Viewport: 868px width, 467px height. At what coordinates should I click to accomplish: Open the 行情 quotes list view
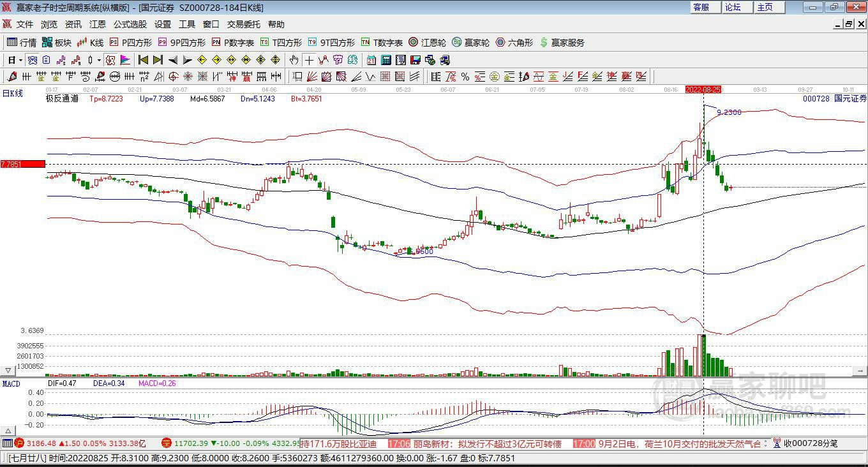[21, 43]
